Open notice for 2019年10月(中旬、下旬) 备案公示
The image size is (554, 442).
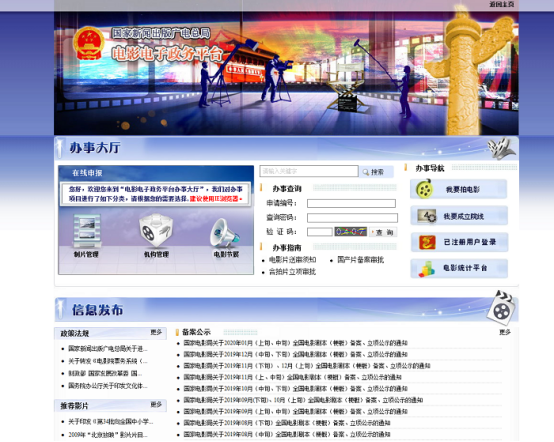pos(295,389)
